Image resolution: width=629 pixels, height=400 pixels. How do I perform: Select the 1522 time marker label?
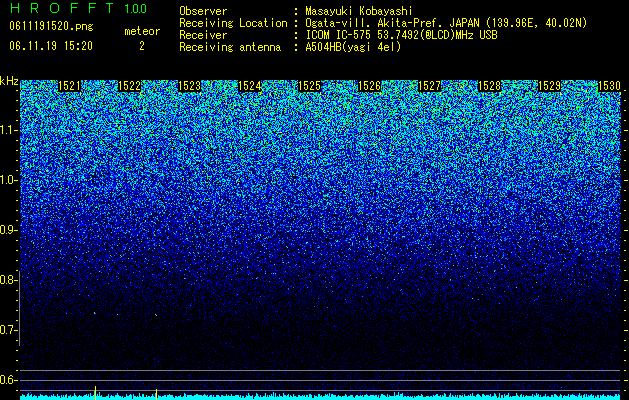(129, 86)
